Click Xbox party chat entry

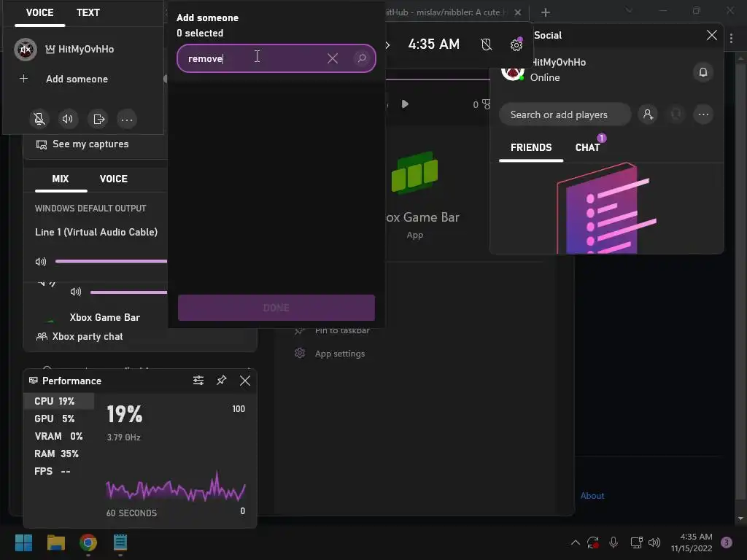click(80, 337)
